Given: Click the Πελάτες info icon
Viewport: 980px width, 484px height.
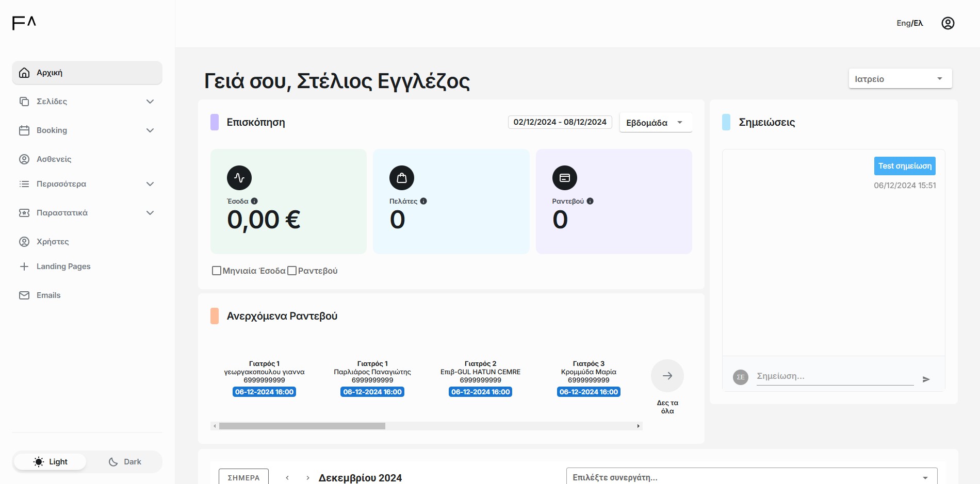Looking at the screenshot, I should coord(423,201).
